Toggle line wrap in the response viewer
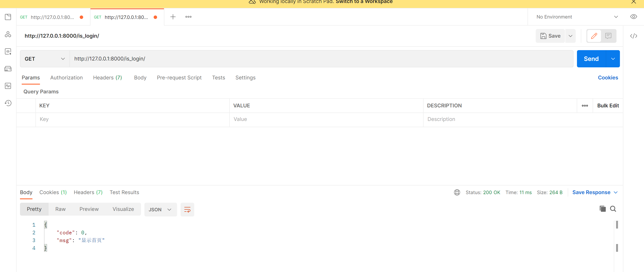The height and width of the screenshot is (272, 644). click(187, 209)
